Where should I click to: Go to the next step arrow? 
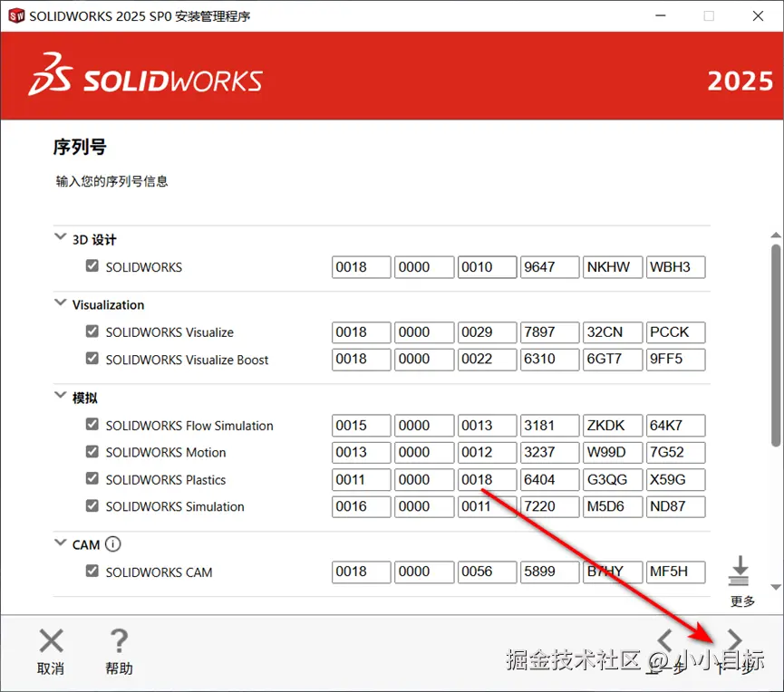click(x=734, y=639)
